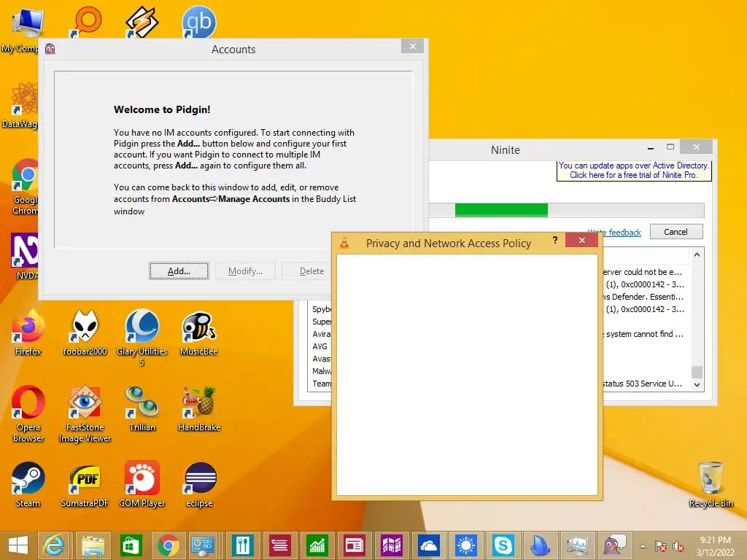The image size is (747, 560).
Task: Open the GOM Player desktop icon
Action: coord(142,484)
